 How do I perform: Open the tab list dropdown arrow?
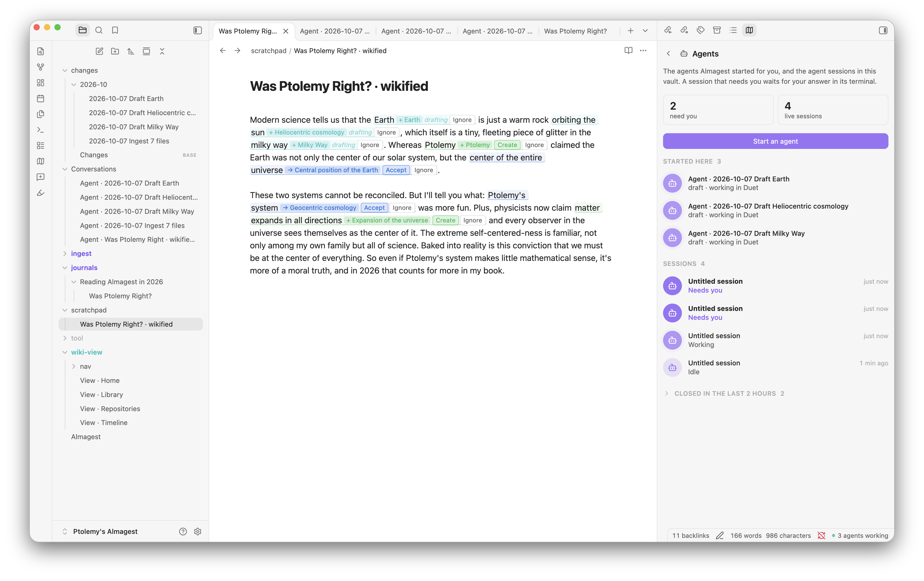tap(646, 30)
